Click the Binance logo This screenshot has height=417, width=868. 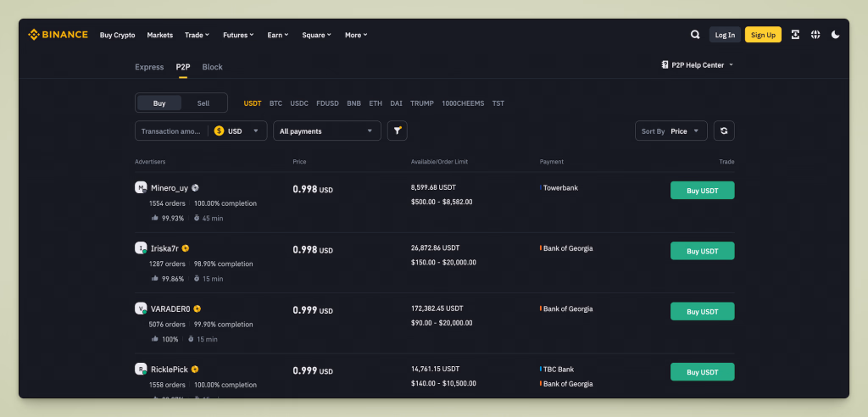tap(58, 35)
